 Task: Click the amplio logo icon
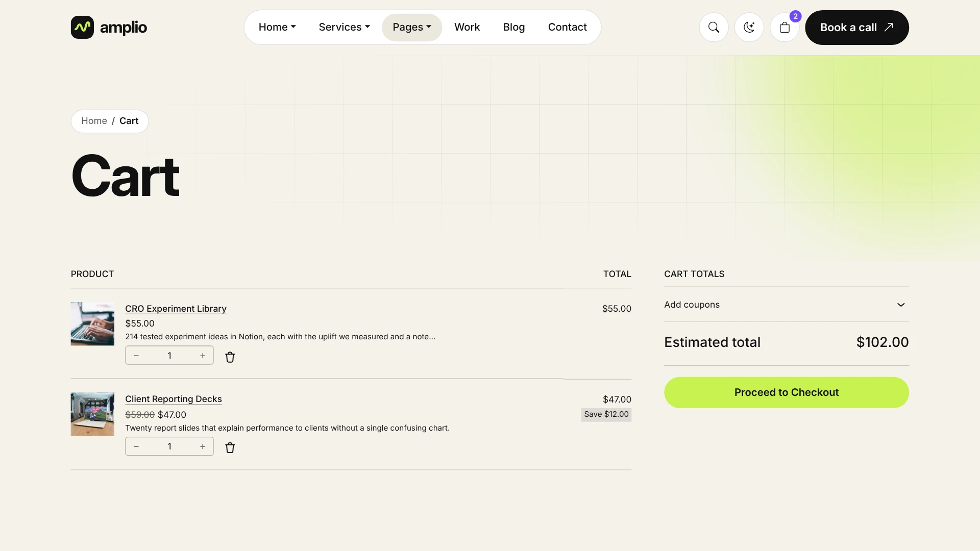(82, 27)
